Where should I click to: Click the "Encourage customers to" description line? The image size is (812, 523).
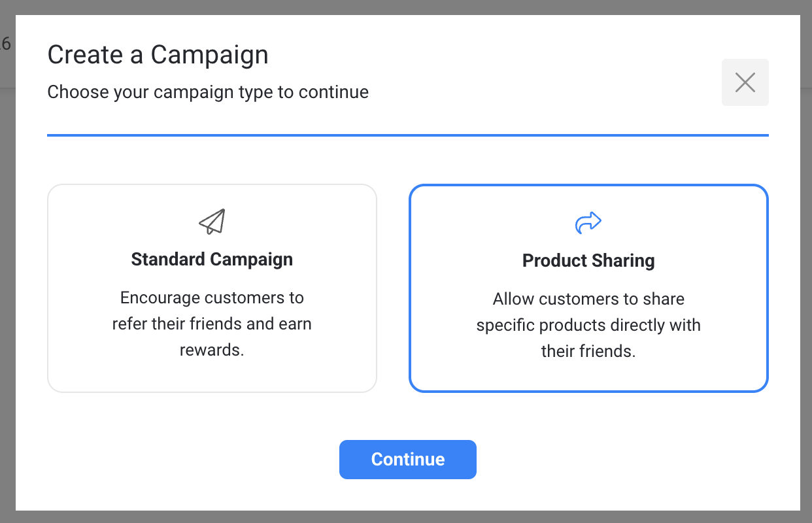pyautogui.click(x=212, y=298)
